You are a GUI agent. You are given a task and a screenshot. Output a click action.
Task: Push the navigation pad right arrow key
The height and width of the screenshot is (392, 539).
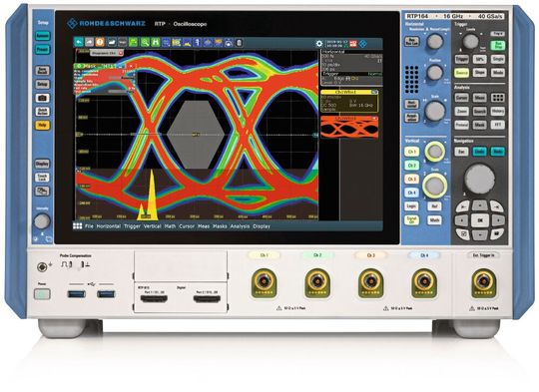pyautogui.click(x=497, y=219)
